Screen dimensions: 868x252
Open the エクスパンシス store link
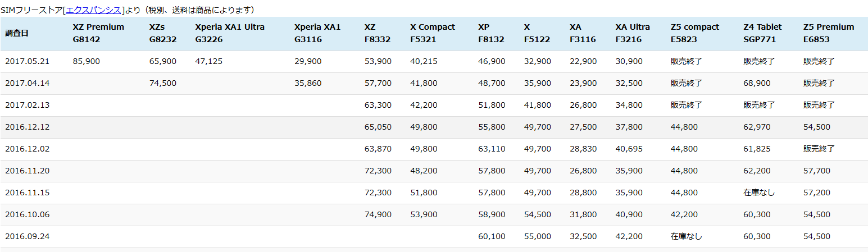point(94,10)
